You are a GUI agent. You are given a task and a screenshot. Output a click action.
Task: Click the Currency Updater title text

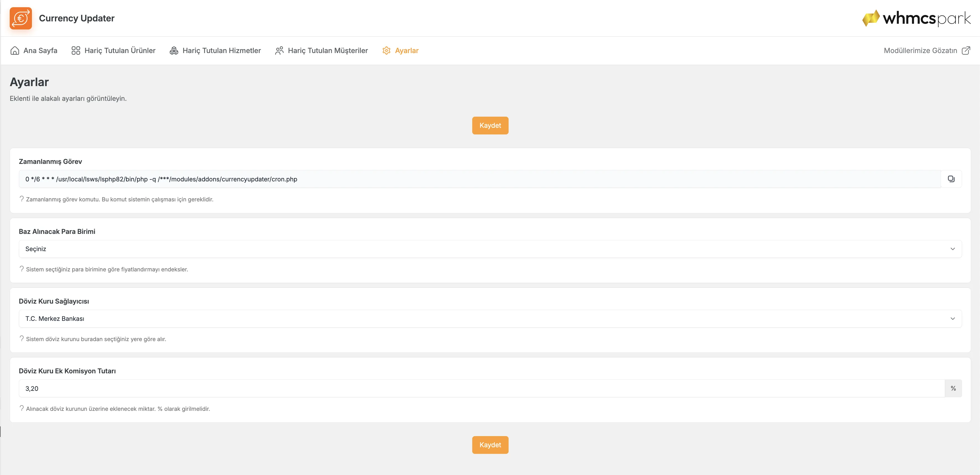[x=76, y=18]
